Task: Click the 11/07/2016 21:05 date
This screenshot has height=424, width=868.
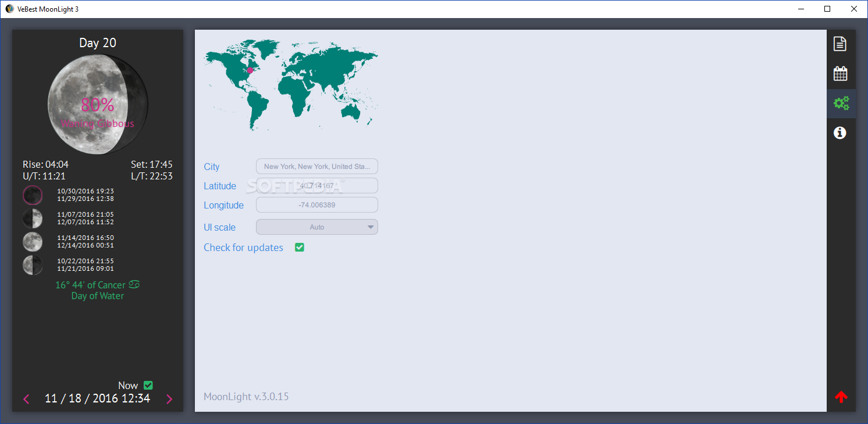Action: tap(86, 214)
